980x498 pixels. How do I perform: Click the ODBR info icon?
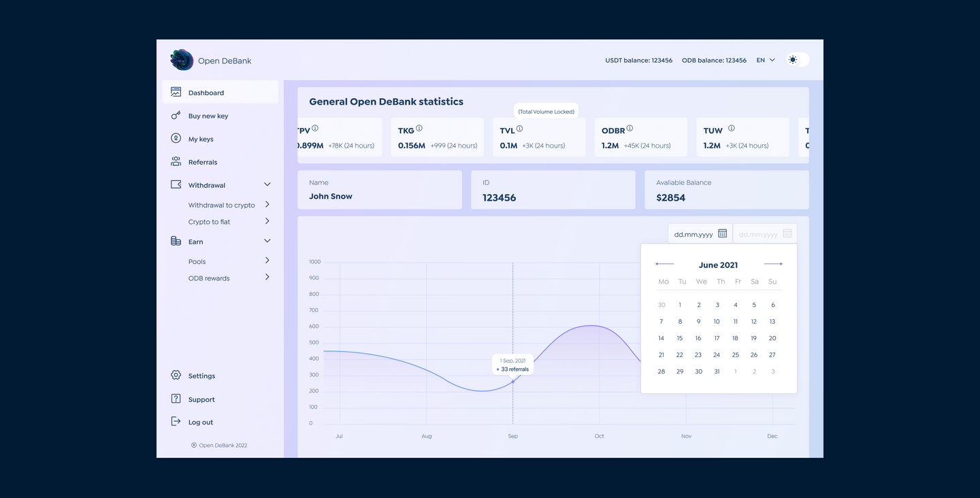[x=630, y=129]
